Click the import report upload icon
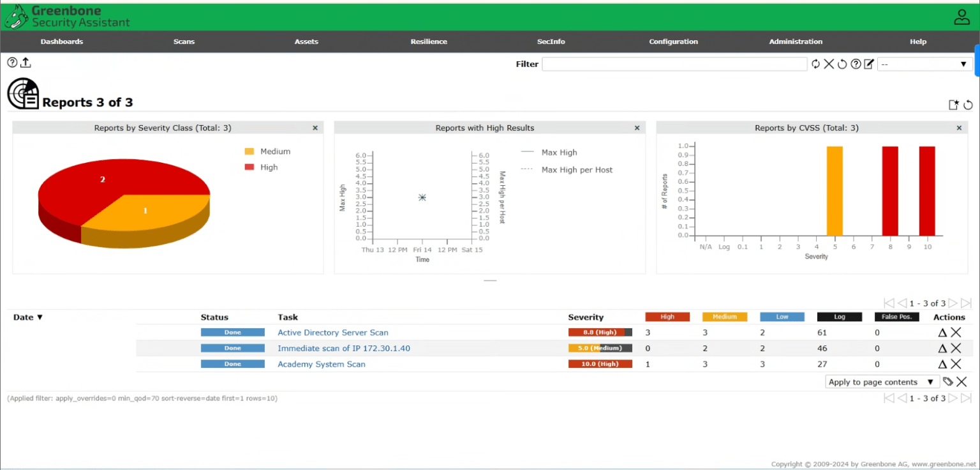The height and width of the screenshot is (470, 980). [26, 62]
